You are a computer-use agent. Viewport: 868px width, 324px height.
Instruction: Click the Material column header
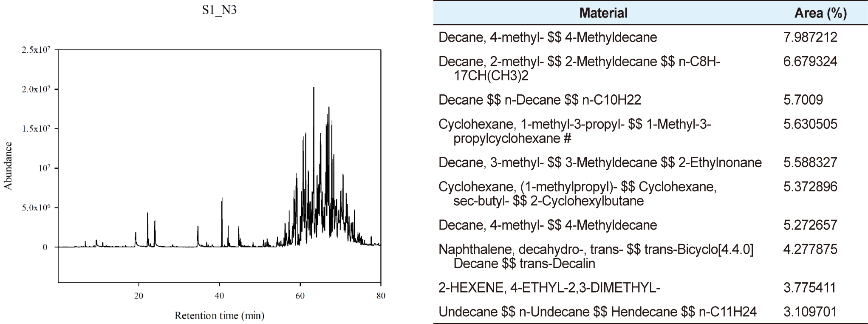coord(603,13)
